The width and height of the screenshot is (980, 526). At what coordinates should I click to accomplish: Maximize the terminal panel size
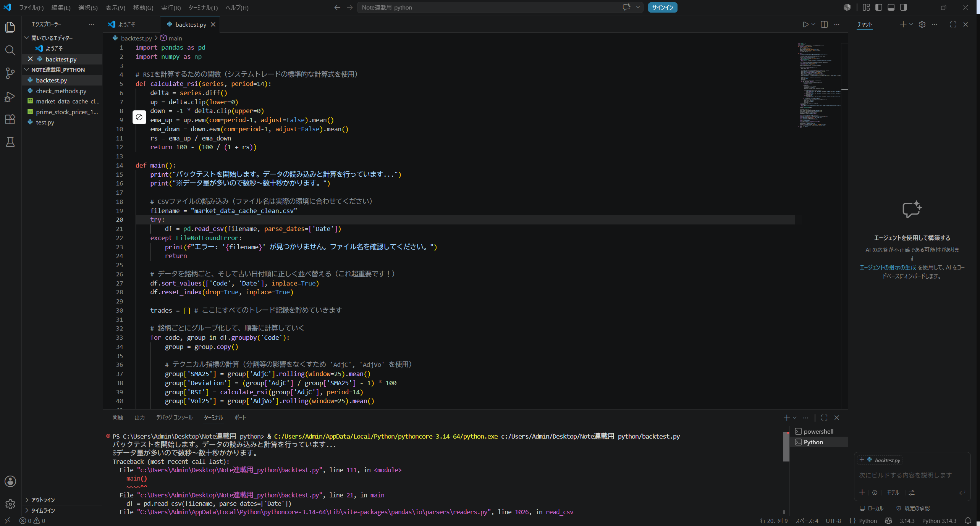[824, 418]
